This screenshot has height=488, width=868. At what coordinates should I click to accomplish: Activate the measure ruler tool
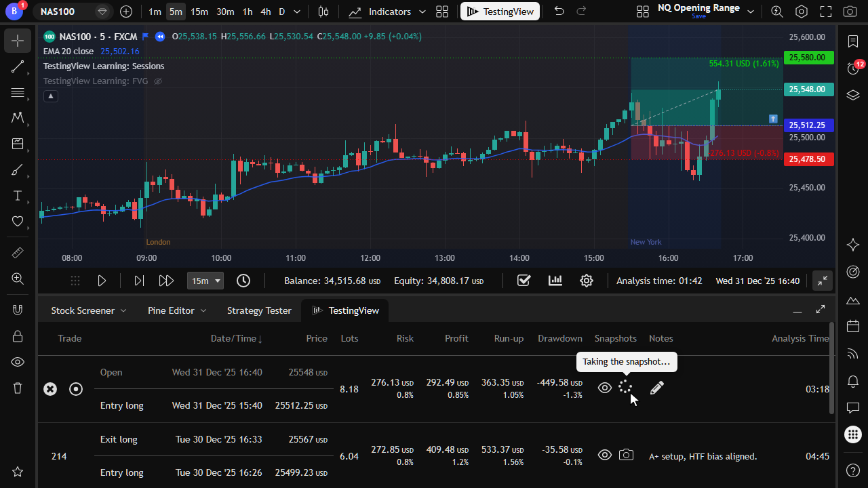pyautogui.click(x=18, y=252)
